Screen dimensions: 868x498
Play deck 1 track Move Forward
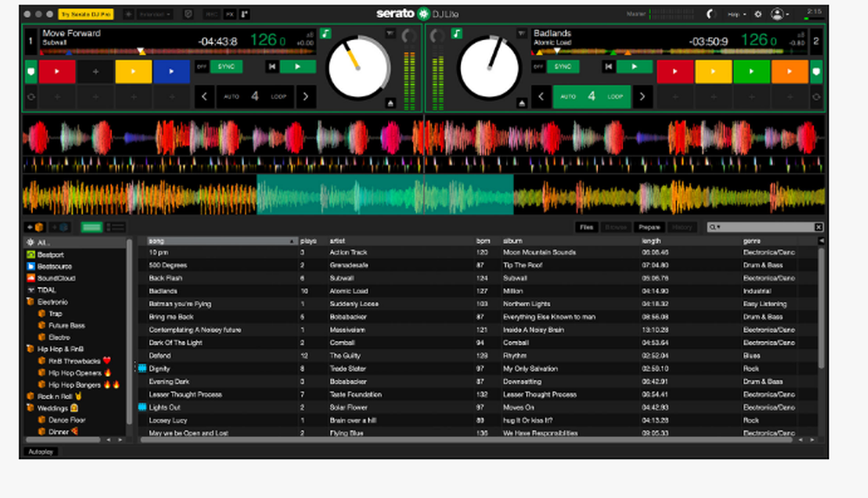click(x=298, y=67)
